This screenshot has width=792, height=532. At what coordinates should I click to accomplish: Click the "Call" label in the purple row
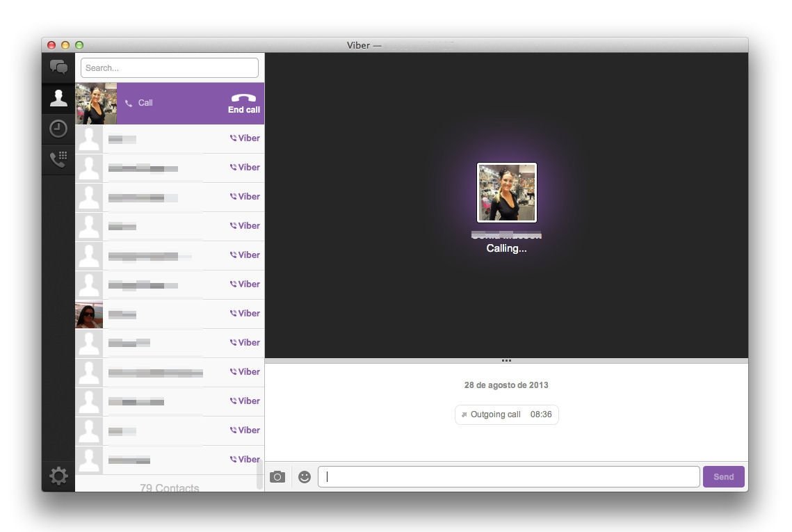pos(145,103)
